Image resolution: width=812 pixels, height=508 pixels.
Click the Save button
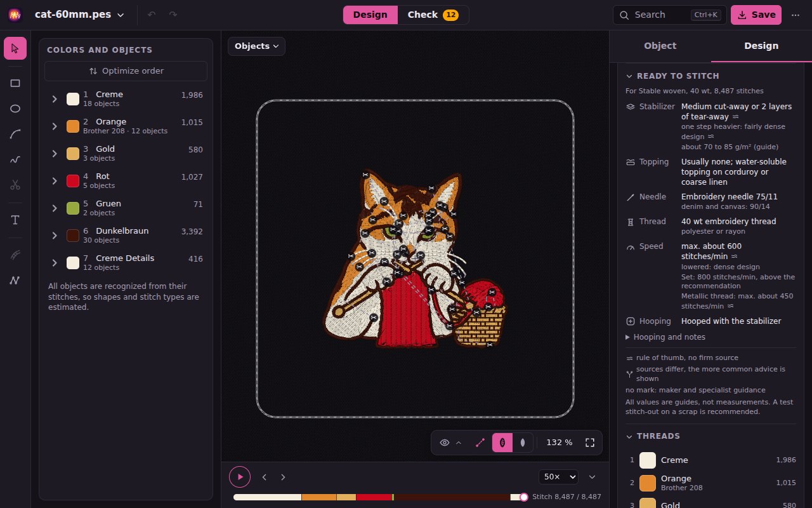coord(756,15)
